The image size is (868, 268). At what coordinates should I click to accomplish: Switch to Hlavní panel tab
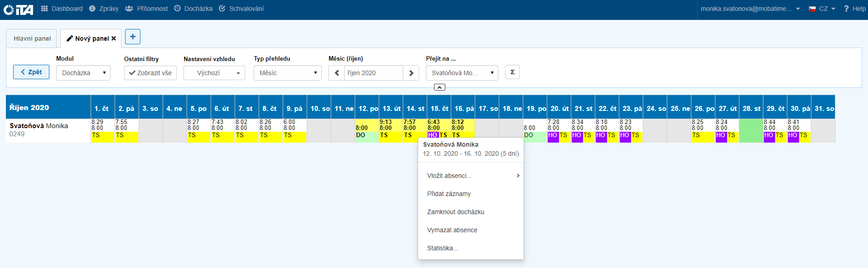[32, 38]
